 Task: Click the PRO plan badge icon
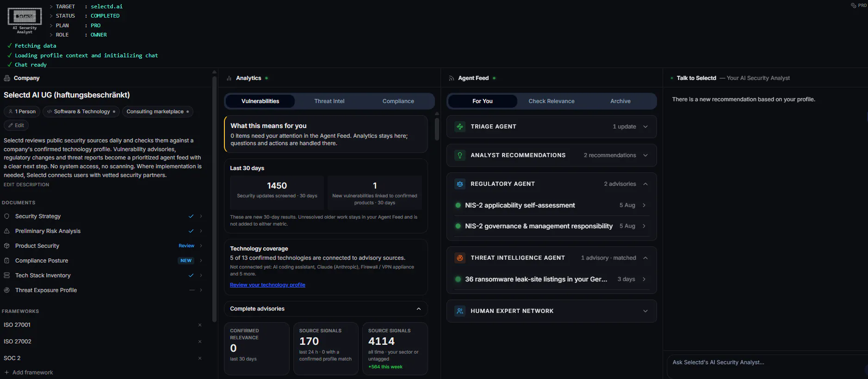853,6
